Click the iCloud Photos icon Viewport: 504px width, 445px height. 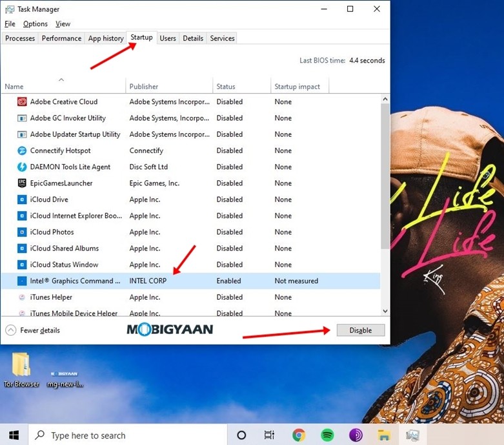tap(22, 232)
